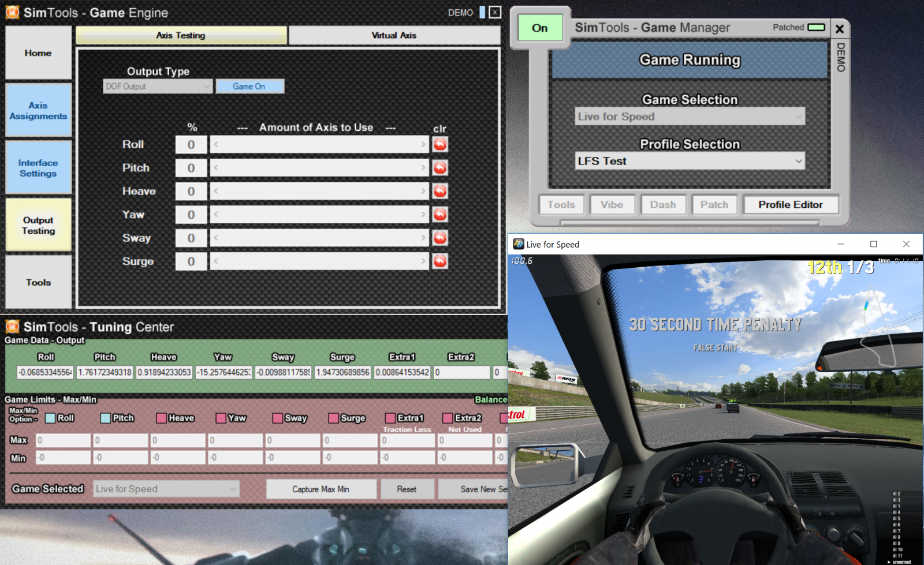Open the Tools section in Game Engine

38,282
